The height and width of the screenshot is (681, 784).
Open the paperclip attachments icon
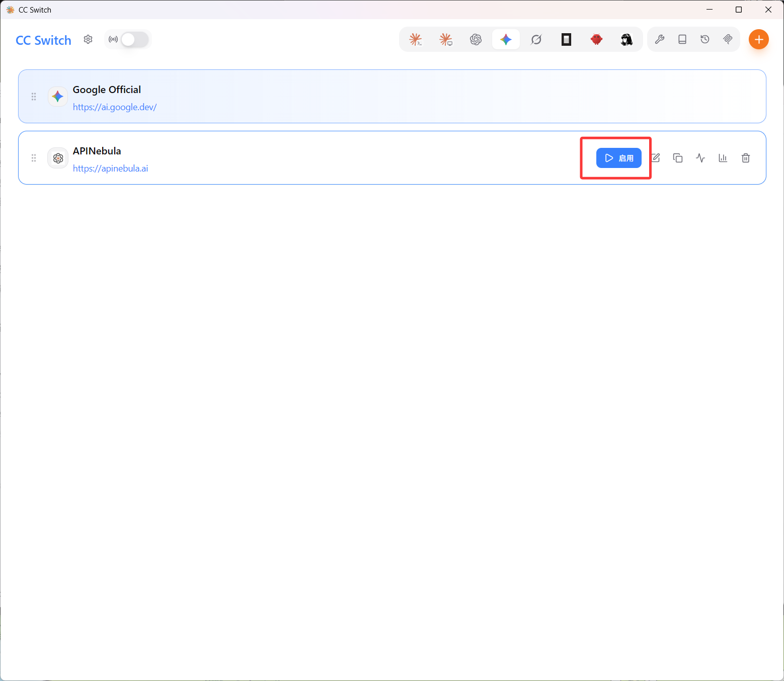(728, 39)
